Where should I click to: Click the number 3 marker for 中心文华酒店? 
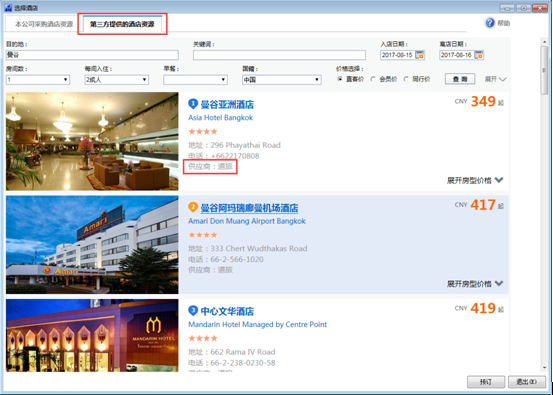point(193,310)
